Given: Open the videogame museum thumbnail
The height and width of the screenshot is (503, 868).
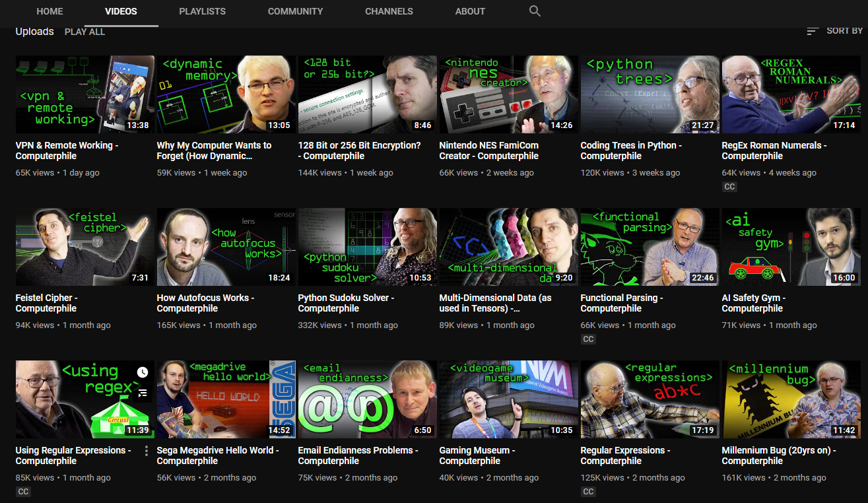Looking at the screenshot, I should pos(509,399).
